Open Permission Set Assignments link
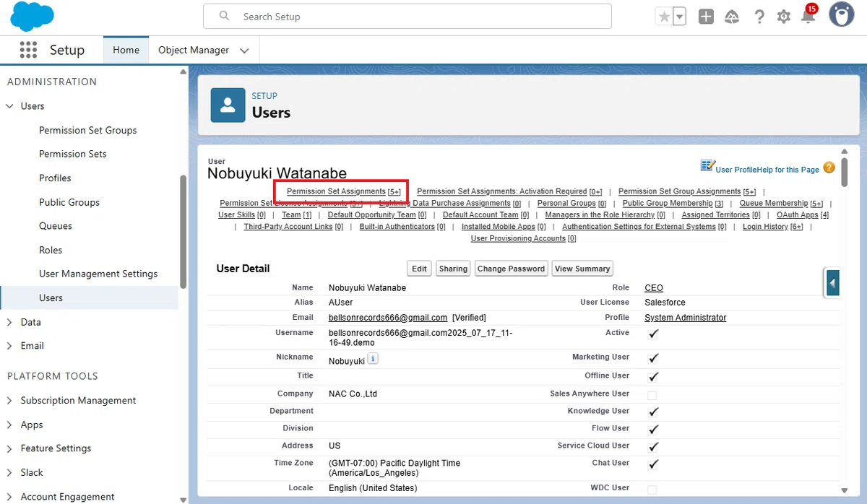The width and height of the screenshot is (867, 504). coord(344,191)
